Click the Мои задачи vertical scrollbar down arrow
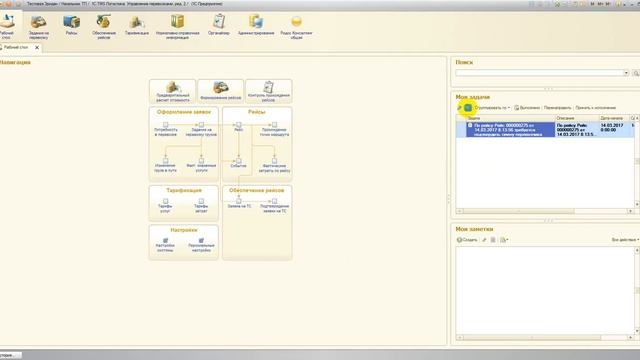Screen dimensions: 640x360 [637, 204]
